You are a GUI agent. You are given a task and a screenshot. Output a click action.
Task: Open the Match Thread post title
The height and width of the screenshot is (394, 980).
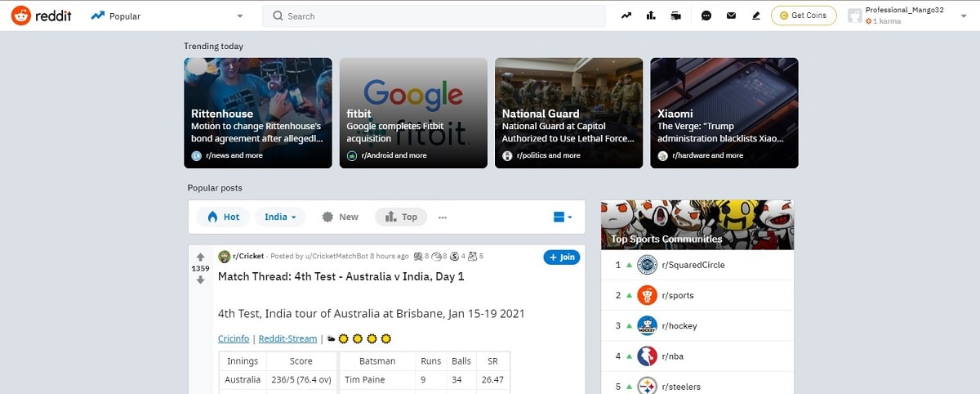pyautogui.click(x=341, y=276)
